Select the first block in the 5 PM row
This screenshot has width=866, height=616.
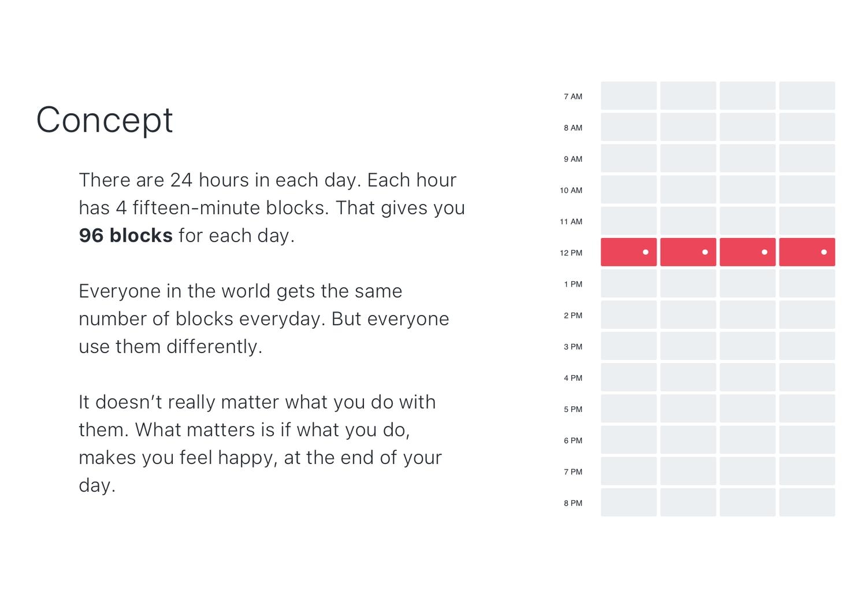point(629,409)
